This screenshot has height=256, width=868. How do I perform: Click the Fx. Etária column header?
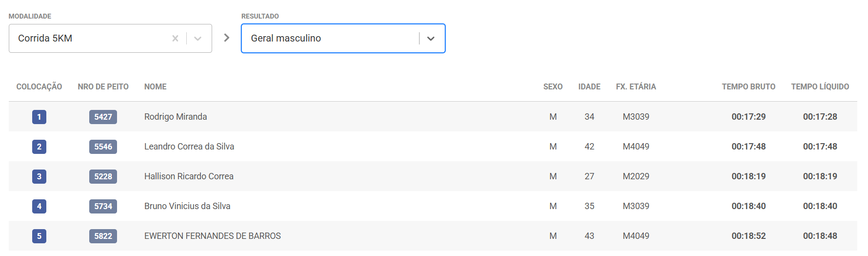coord(635,86)
